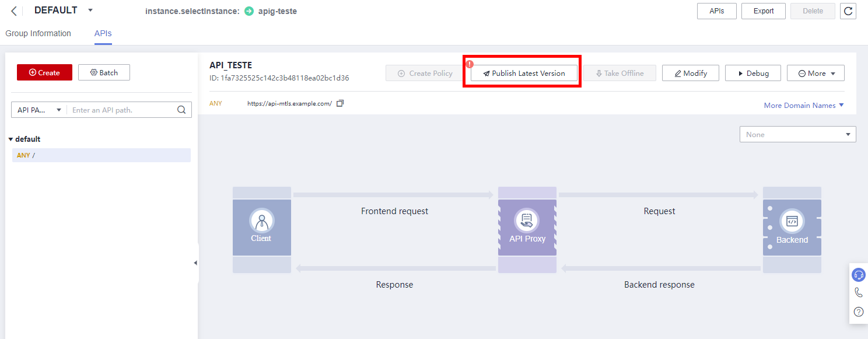The width and height of the screenshot is (868, 339).
Task: Open the More actions menu
Action: point(815,74)
